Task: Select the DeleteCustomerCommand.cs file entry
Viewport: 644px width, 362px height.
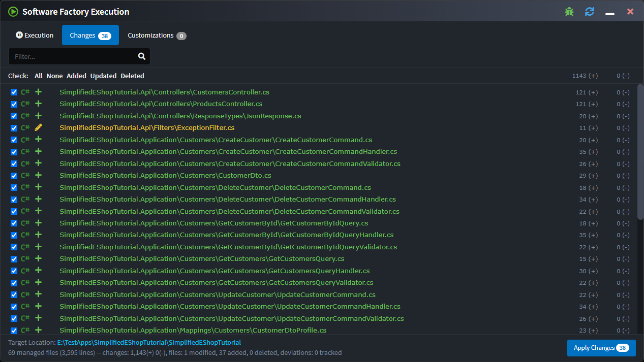Action: point(215,187)
